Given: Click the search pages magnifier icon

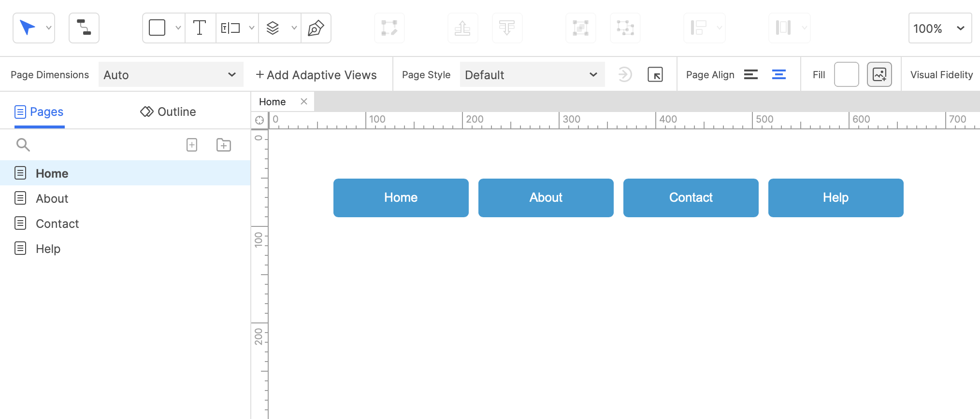Looking at the screenshot, I should click(23, 145).
